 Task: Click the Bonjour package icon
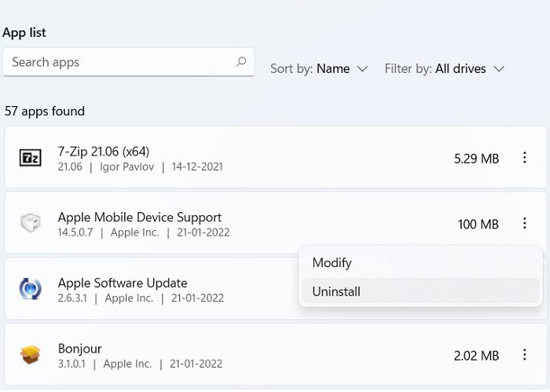[x=30, y=354]
